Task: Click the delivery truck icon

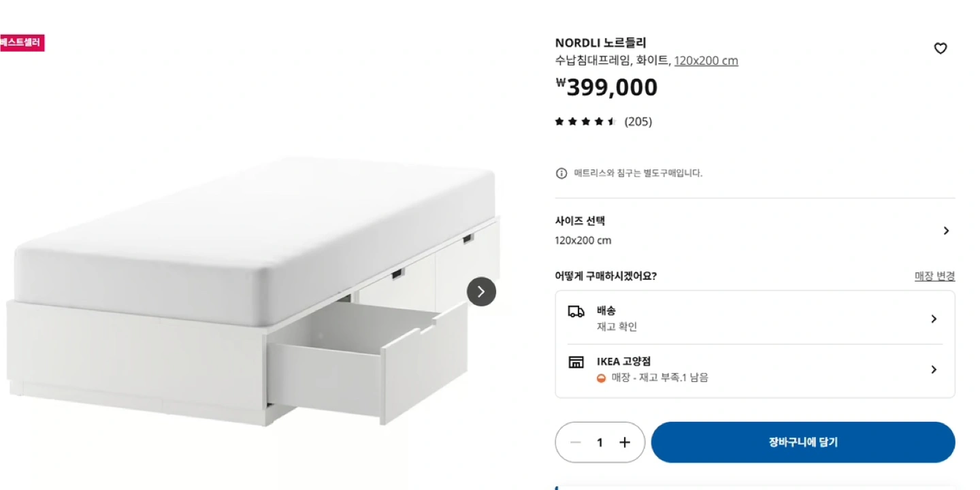Action: click(x=576, y=312)
